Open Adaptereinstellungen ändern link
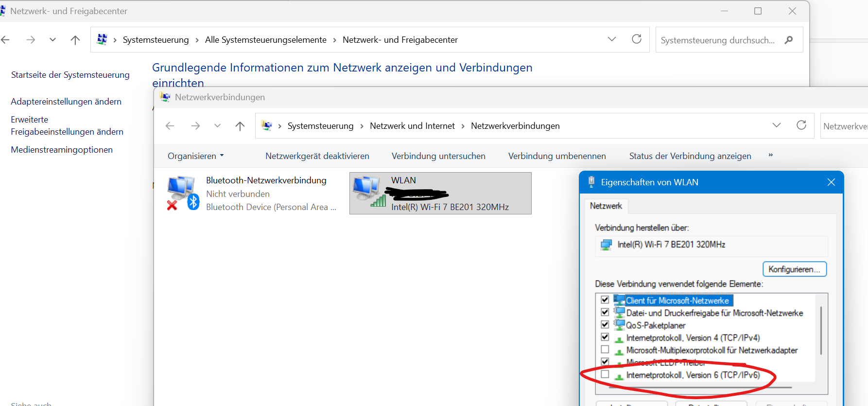868x406 pixels. 66,102
